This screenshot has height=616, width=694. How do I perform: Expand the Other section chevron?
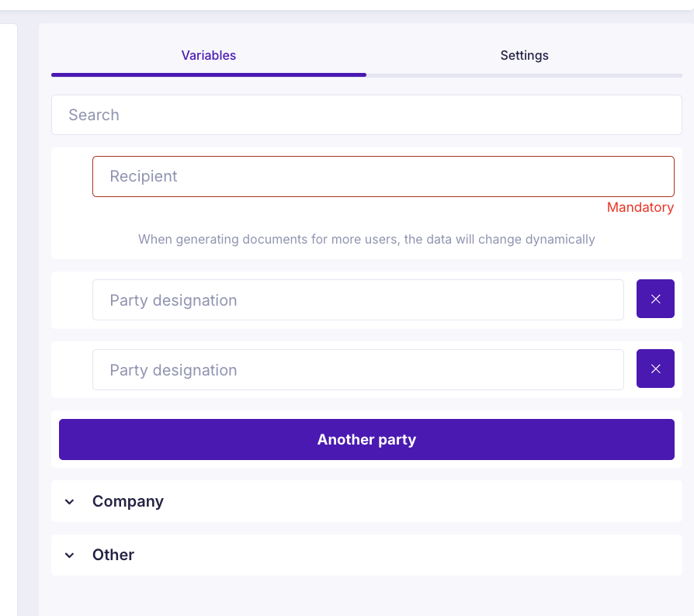point(70,555)
